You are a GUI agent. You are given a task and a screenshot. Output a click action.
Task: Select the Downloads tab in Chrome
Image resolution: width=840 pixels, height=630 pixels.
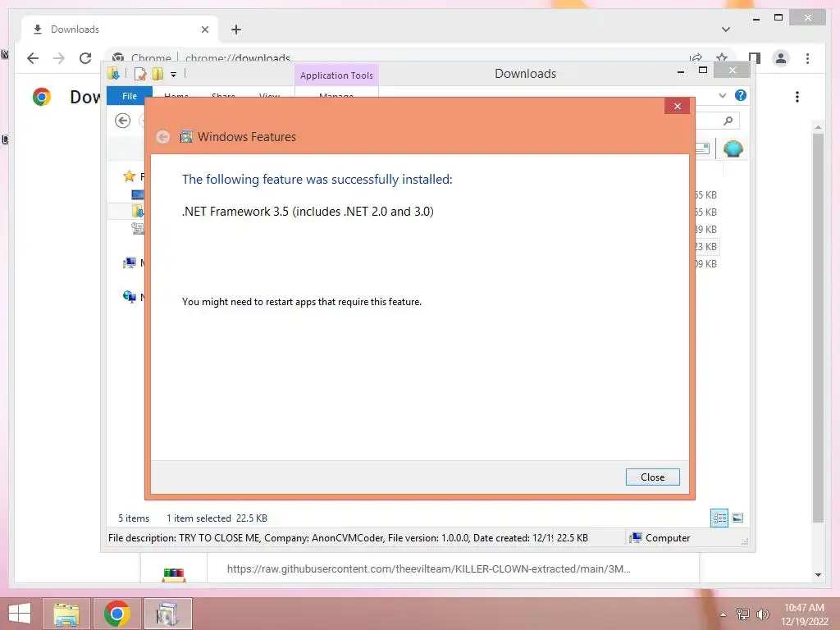(120, 30)
